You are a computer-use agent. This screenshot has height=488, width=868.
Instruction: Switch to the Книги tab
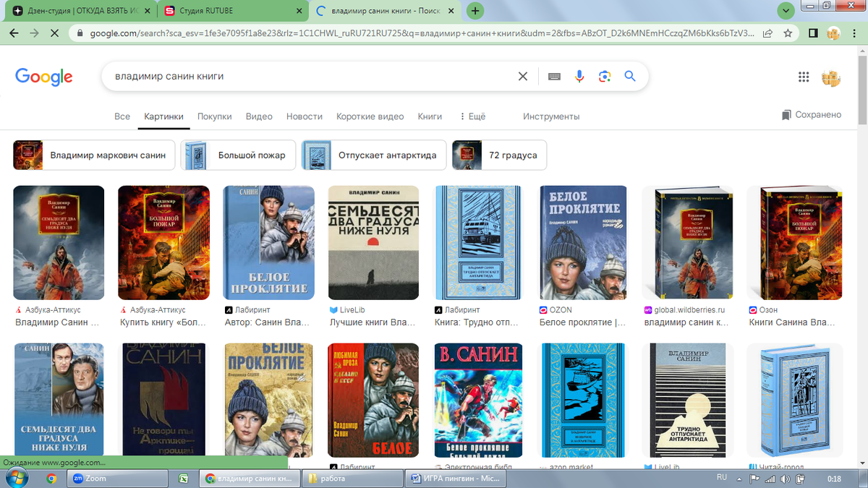[430, 116]
